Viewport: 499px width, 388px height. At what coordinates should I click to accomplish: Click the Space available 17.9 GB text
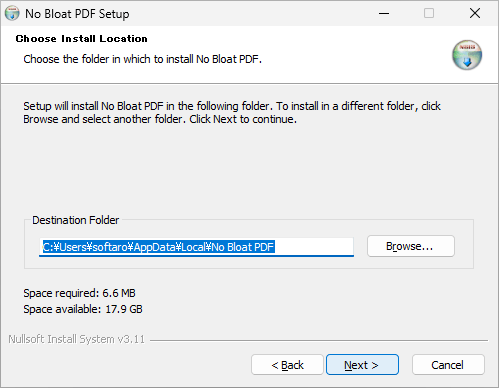tap(83, 309)
